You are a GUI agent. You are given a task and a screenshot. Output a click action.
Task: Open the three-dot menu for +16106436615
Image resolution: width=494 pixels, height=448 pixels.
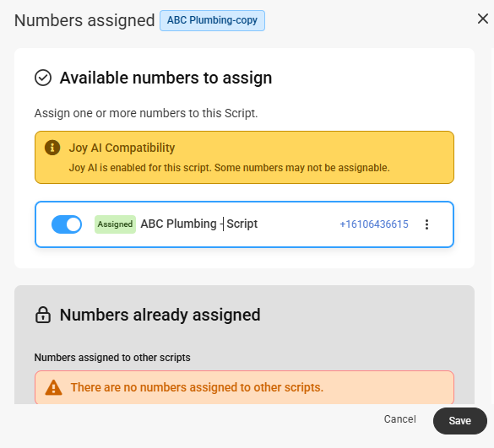click(426, 224)
